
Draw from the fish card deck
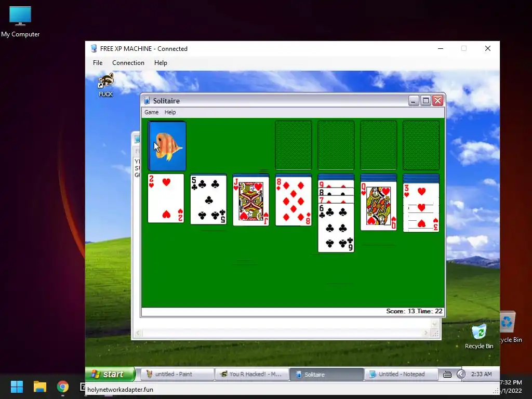pyautogui.click(x=167, y=146)
